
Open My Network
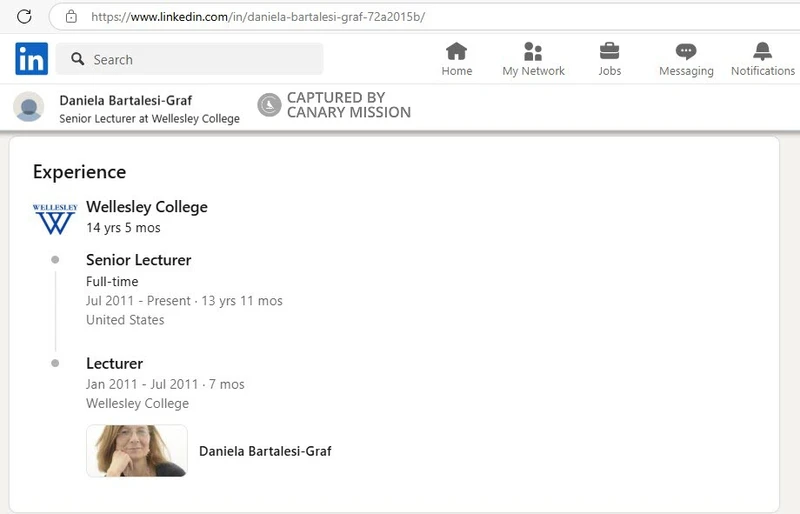pyautogui.click(x=533, y=59)
